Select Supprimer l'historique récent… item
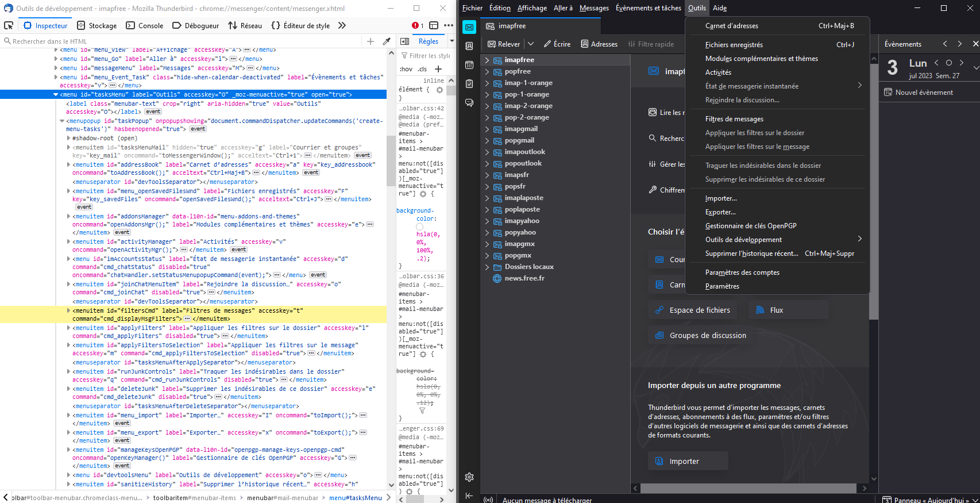The image size is (980, 503). (x=777, y=254)
